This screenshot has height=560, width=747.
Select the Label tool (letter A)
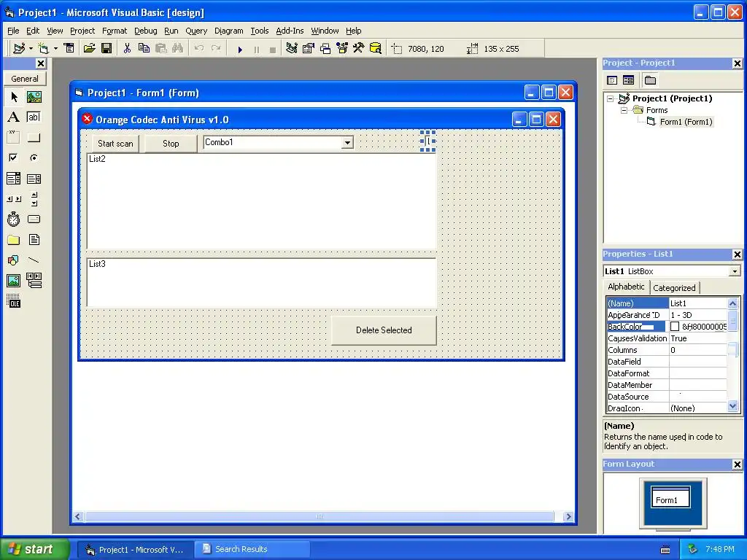tap(14, 117)
